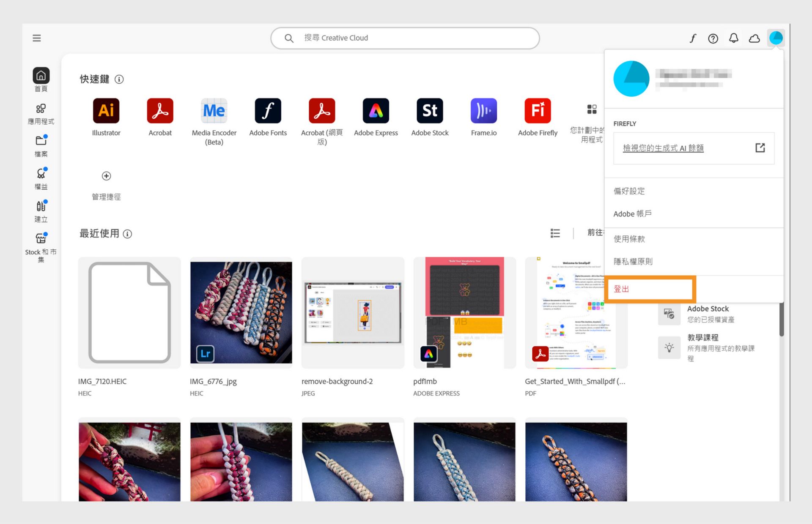The height and width of the screenshot is (524, 812).
Task: Launch Adobe Stock shortcut
Action: tap(430, 111)
